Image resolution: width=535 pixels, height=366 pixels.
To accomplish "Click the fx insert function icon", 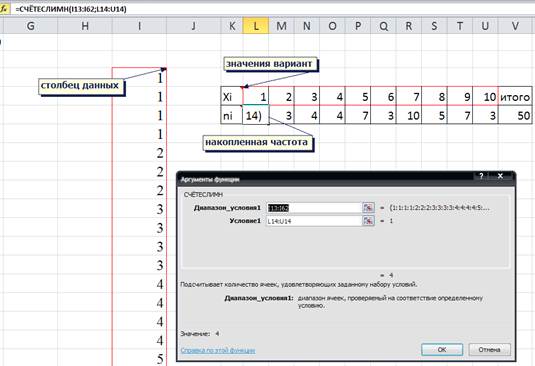I will (4, 9).
